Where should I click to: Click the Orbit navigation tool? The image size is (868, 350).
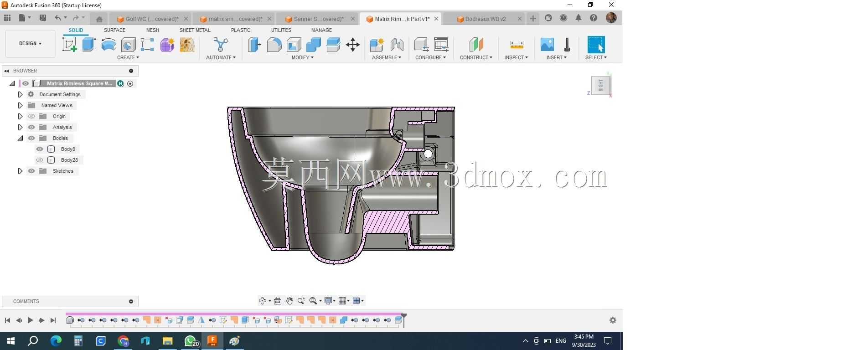click(x=262, y=301)
